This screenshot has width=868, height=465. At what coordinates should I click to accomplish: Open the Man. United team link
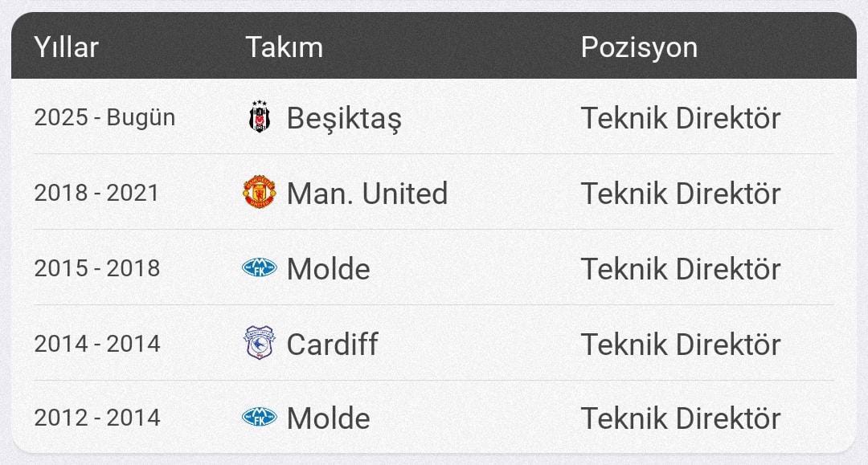click(x=367, y=194)
